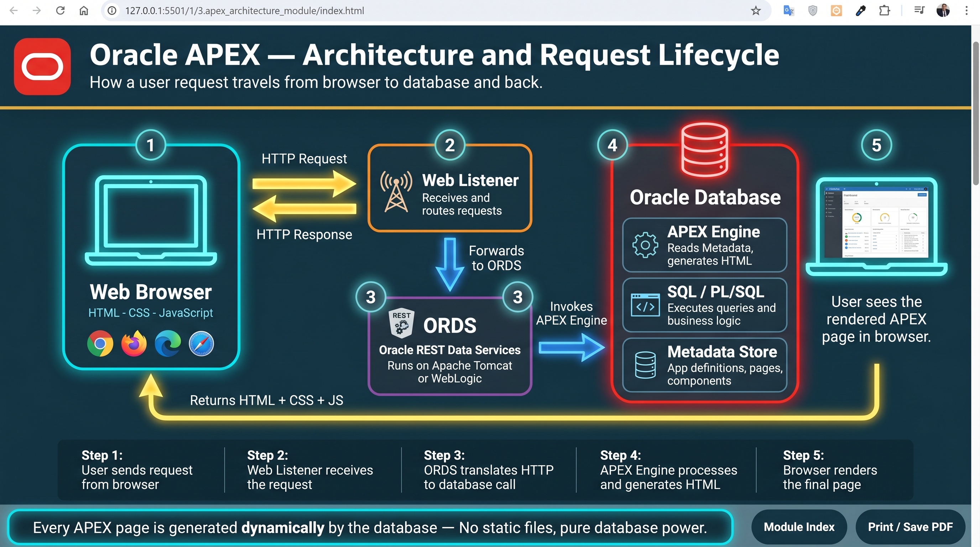This screenshot has height=547, width=980.
Task: Click the Module Index button
Action: click(799, 527)
